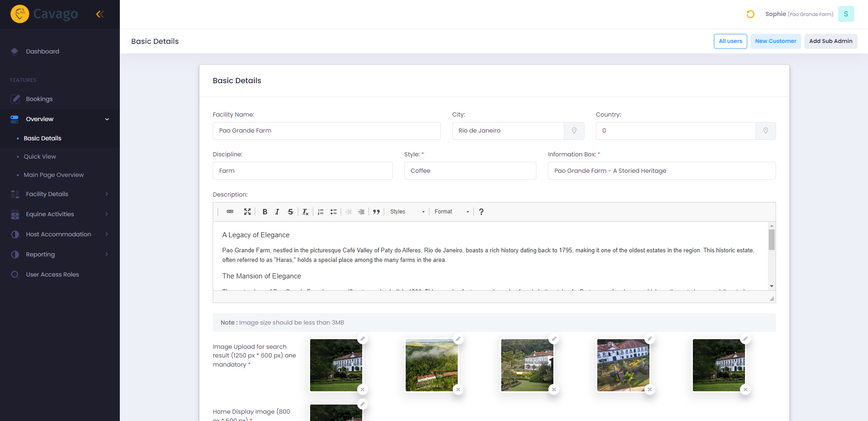The height and width of the screenshot is (421, 868).
Task: Expand the Host Accommodation menu
Action: [x=60, y=234]
